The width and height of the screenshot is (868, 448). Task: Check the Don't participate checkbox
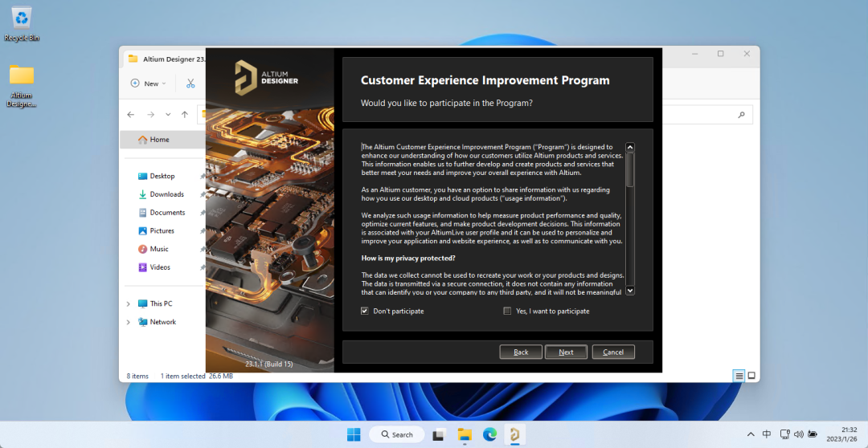pos(365,311)
